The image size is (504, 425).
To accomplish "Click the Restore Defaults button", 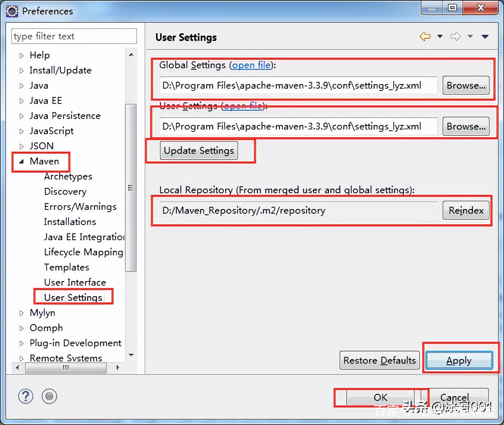I will click(x=380, y=360).
